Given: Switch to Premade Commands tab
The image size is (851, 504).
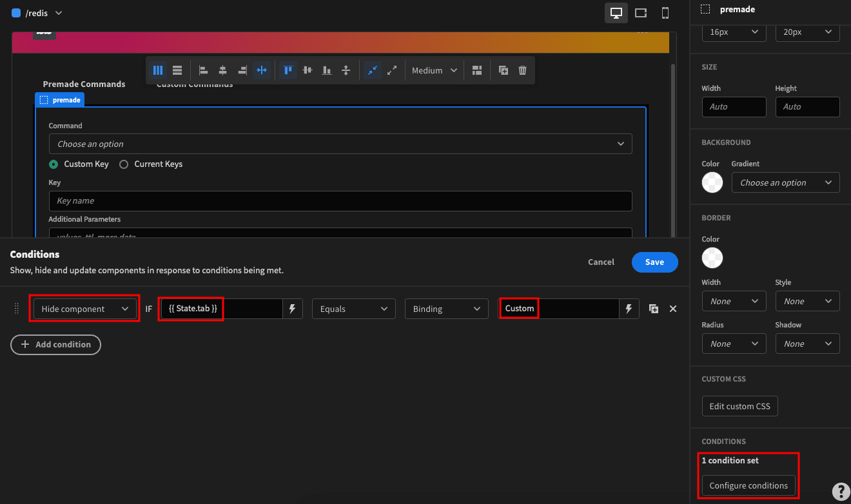Looking at the screenshot, I should coord(84,84).
